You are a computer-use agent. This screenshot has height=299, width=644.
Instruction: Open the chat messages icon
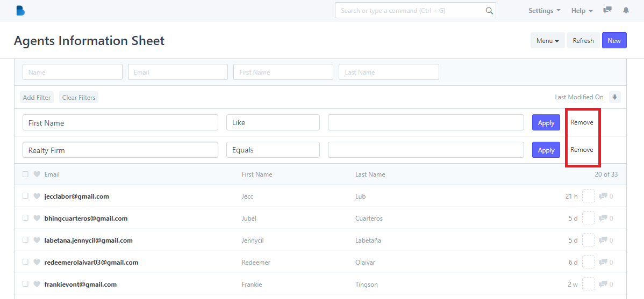pos(607,10)
